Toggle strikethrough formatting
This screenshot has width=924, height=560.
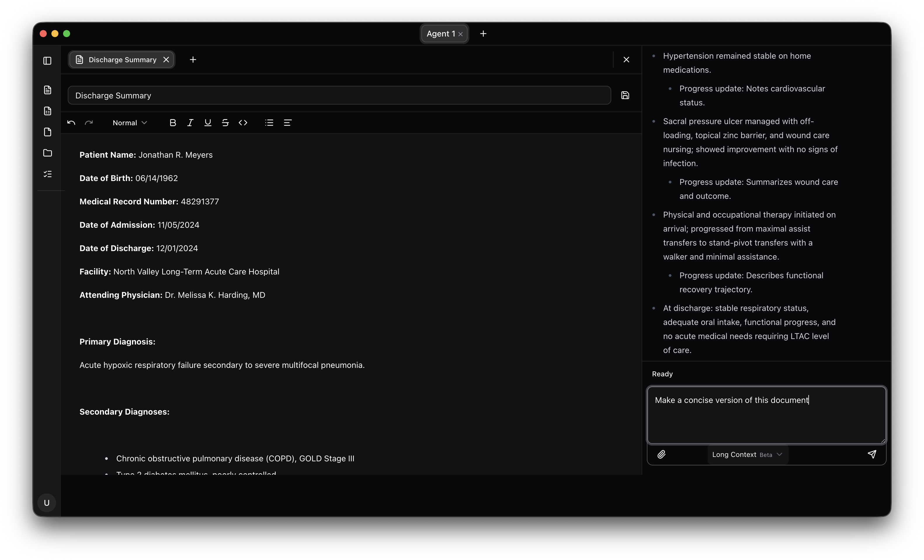point(225,123)
